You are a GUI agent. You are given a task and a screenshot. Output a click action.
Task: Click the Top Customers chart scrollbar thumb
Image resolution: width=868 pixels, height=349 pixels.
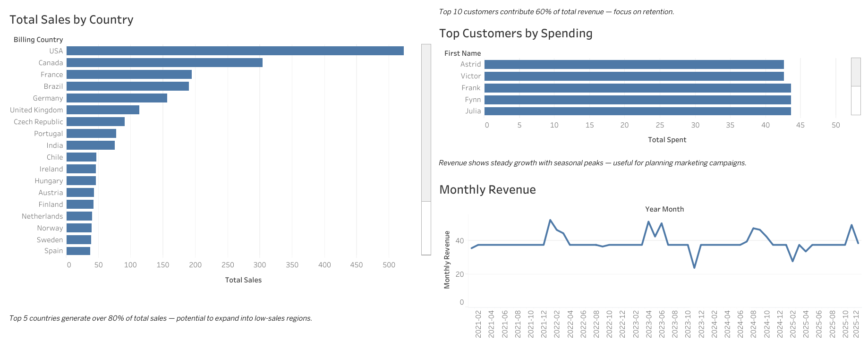tap(856, 72)
